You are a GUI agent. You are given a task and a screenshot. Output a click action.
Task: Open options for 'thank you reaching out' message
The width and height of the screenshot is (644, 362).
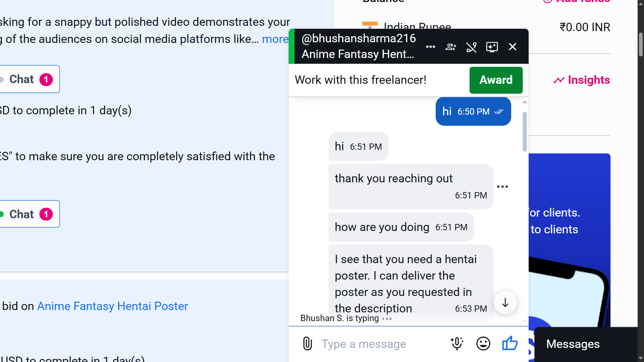tap(502, 187)
